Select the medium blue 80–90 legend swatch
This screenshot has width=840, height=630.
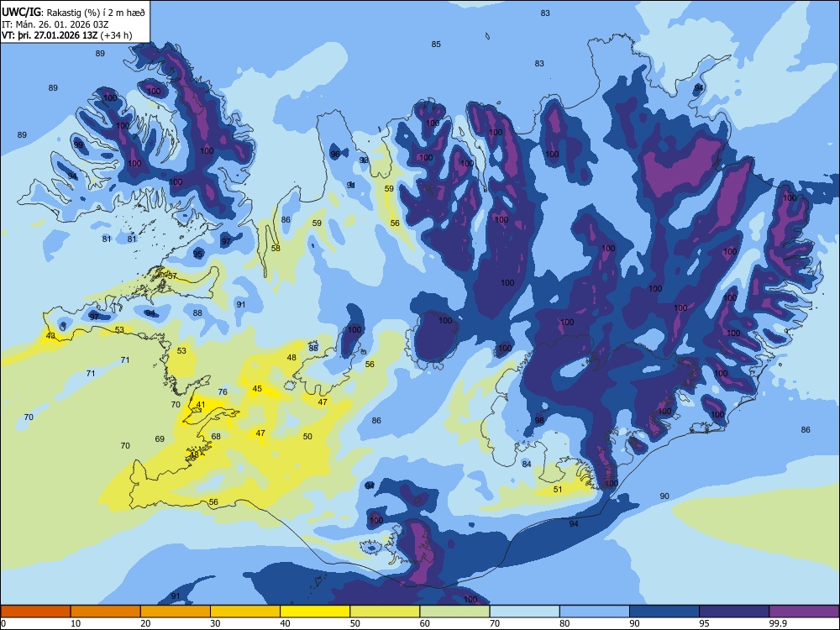pos(595,612)
